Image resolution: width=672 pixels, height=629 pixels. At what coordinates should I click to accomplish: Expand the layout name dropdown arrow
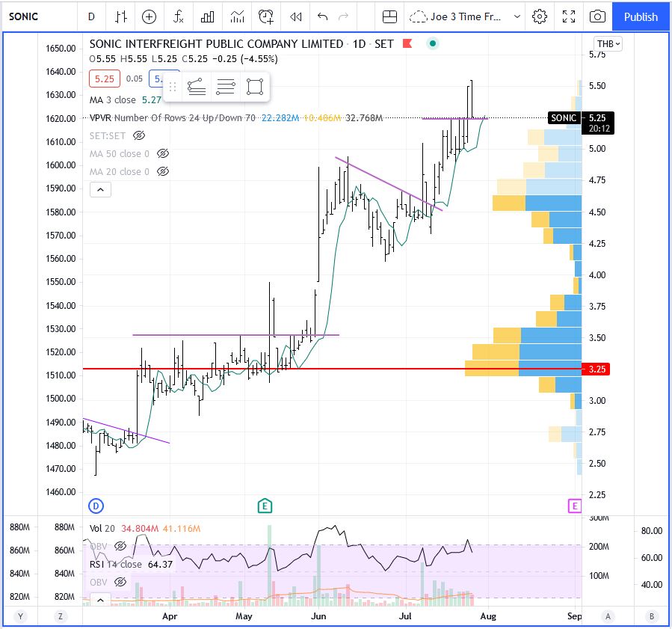517,16
